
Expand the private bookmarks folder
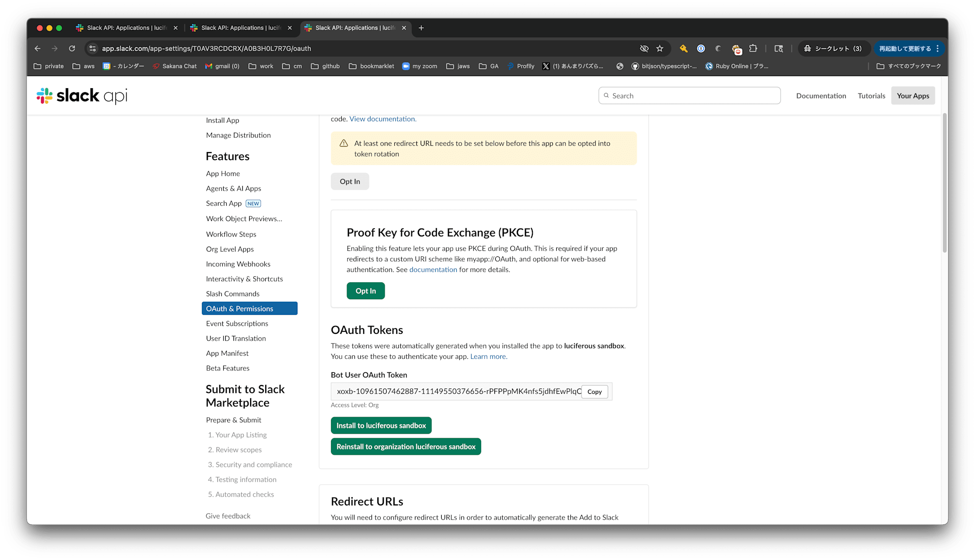coord(49,66)
